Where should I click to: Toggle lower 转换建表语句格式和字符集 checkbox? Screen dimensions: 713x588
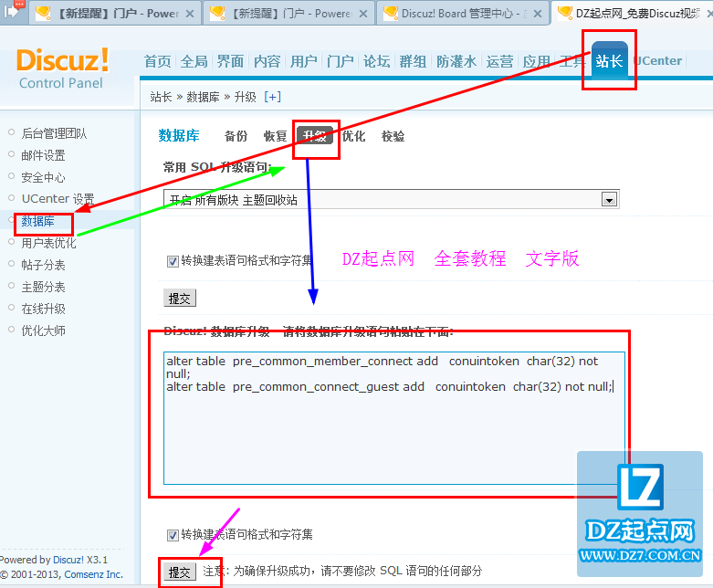173,535
